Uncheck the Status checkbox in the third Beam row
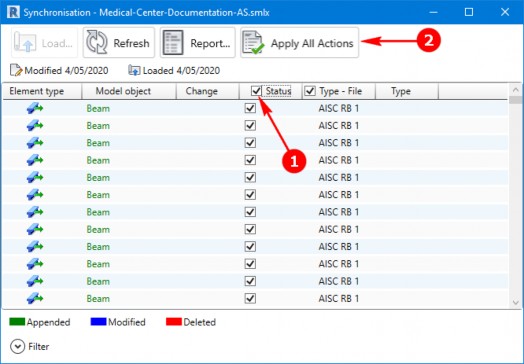Screen dimensions: 524x364 (x=250, y=143)
